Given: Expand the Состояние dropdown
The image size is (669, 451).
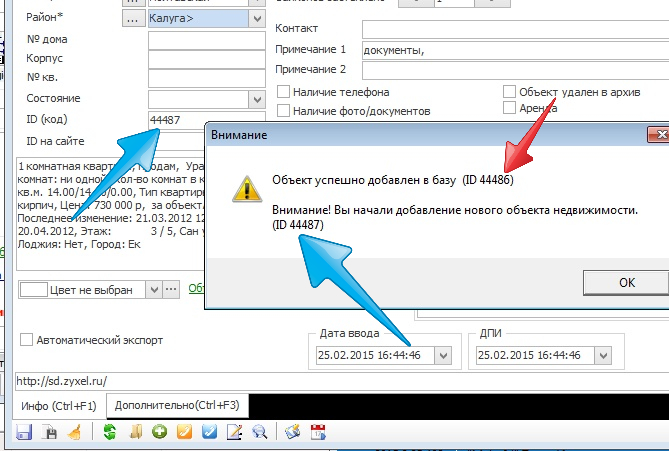Looking at the screenshot, I should point(257,99).
